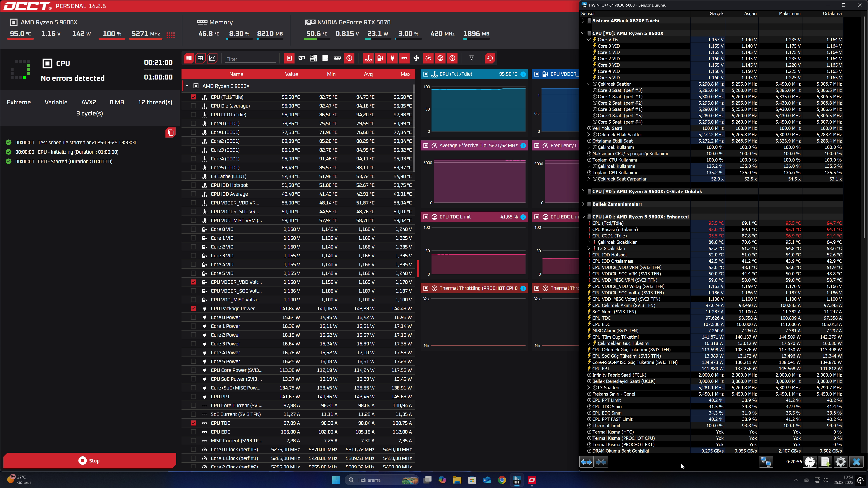The width and height of the screenshot is (868, 488).
Task: Click the Filter input field
Action: click(250, 59)
